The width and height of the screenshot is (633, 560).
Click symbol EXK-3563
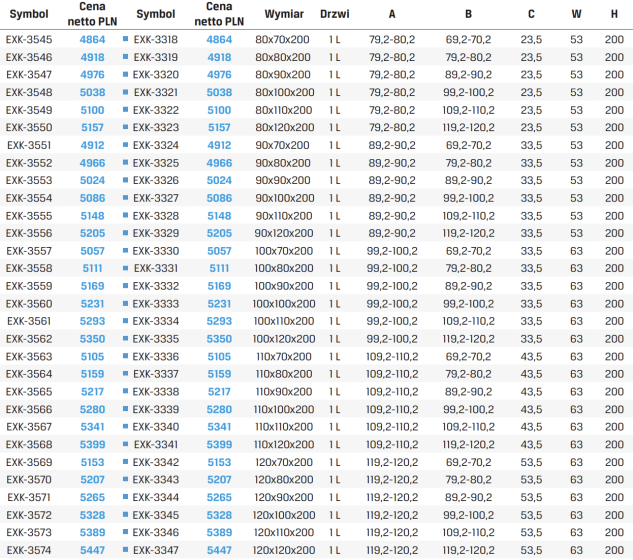coord(29,357)
